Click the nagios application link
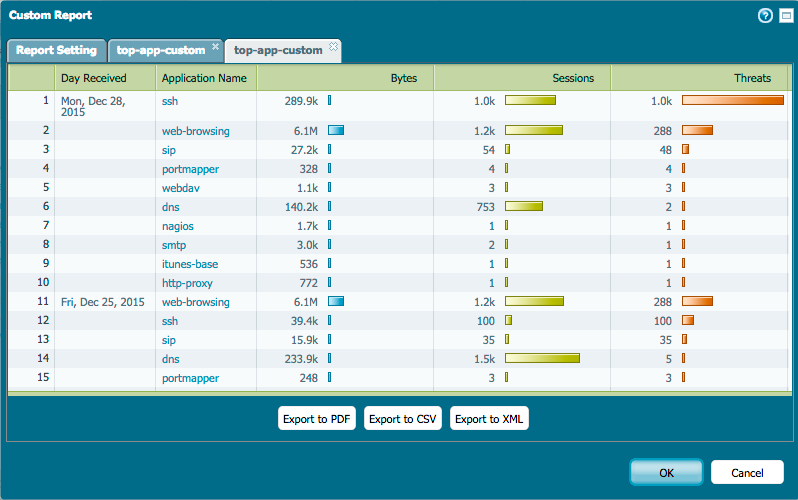Image resolution: width=798 pixels, height=500 pixels. 178,226
